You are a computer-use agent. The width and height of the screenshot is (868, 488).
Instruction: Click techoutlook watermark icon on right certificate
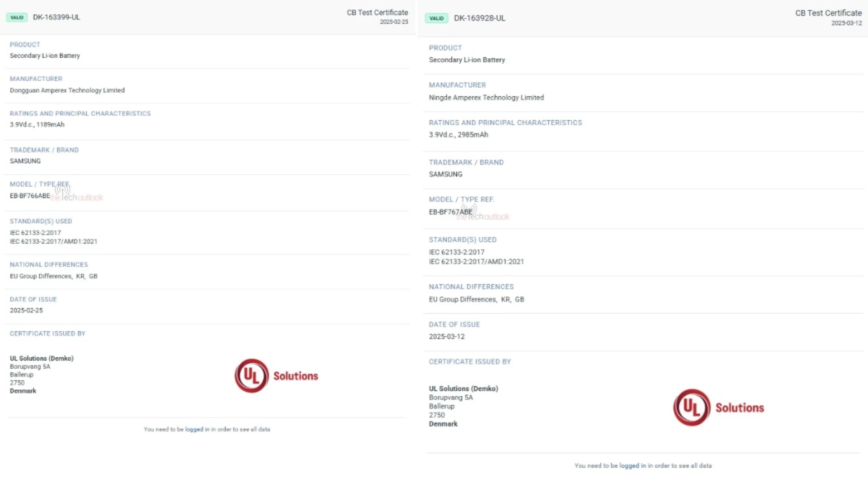(469, 208)
